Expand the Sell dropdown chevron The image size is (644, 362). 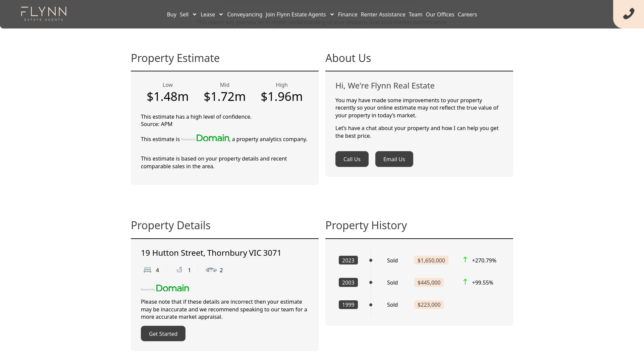click(195, 14)
